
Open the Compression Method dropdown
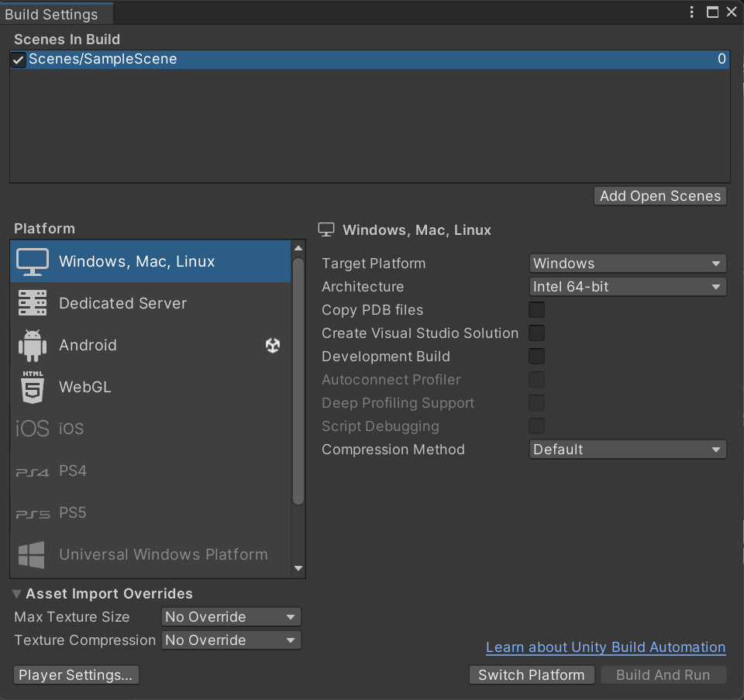[x=628, y=450]
